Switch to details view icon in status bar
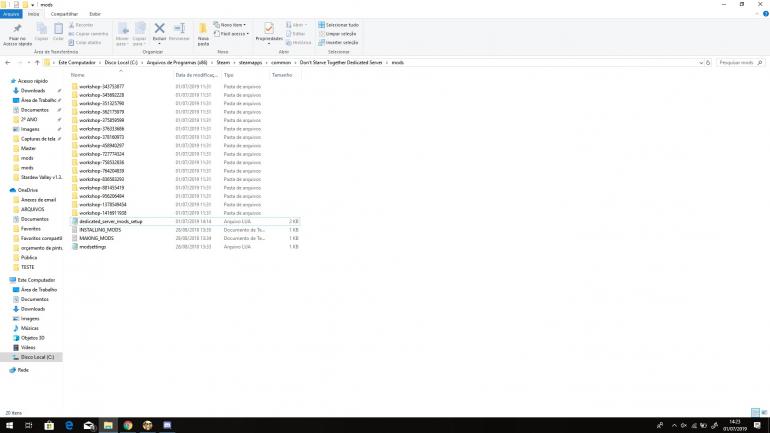 pyautogui.click(x=755, y=412)
